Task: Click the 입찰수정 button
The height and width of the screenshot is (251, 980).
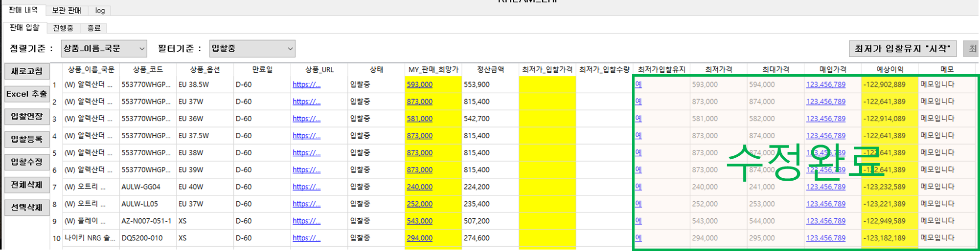Action: click(27, 162)
